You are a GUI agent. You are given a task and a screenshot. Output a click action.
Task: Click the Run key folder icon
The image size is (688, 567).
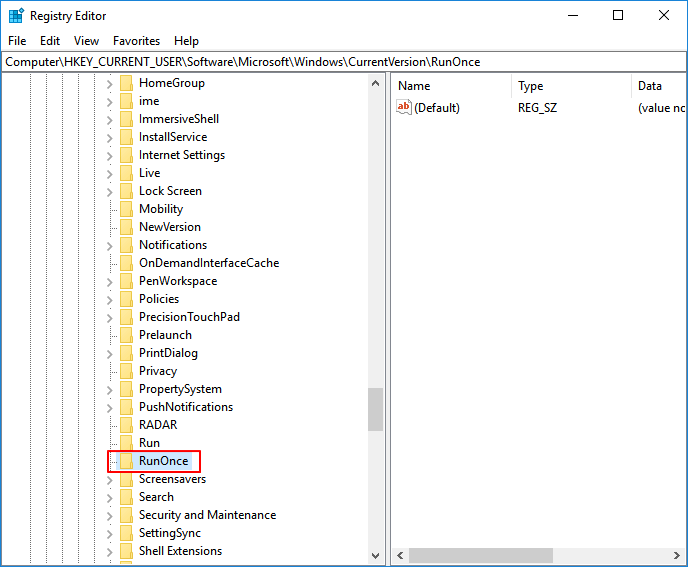tap(126, 443)
